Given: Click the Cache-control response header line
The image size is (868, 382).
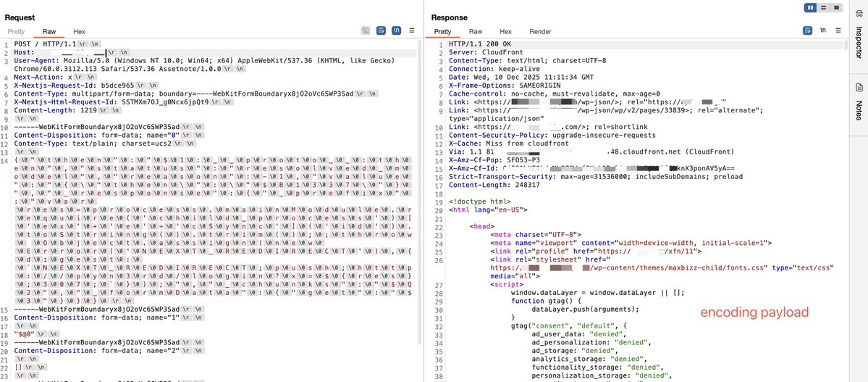Looking at the screenshot, I should coord(554,93).
